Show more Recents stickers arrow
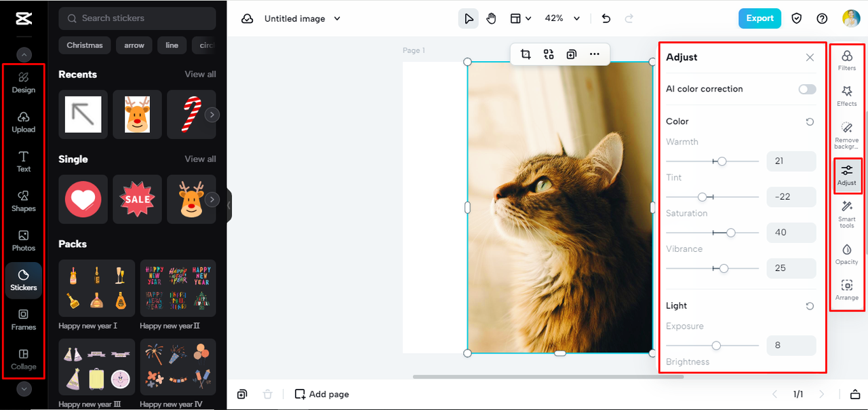Image resolution: width=868 pixels, height=410 pixels. [212, 115]
